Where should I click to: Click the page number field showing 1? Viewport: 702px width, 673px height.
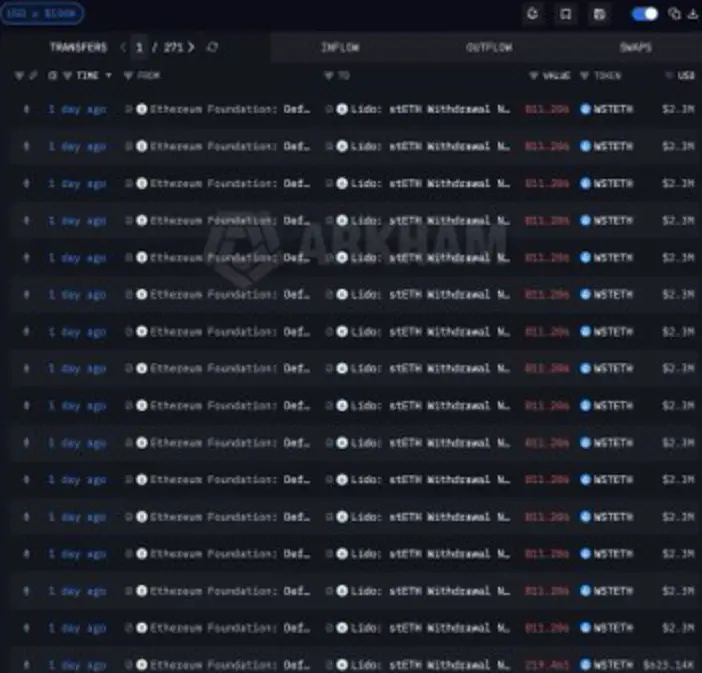(x=139, y=47)
